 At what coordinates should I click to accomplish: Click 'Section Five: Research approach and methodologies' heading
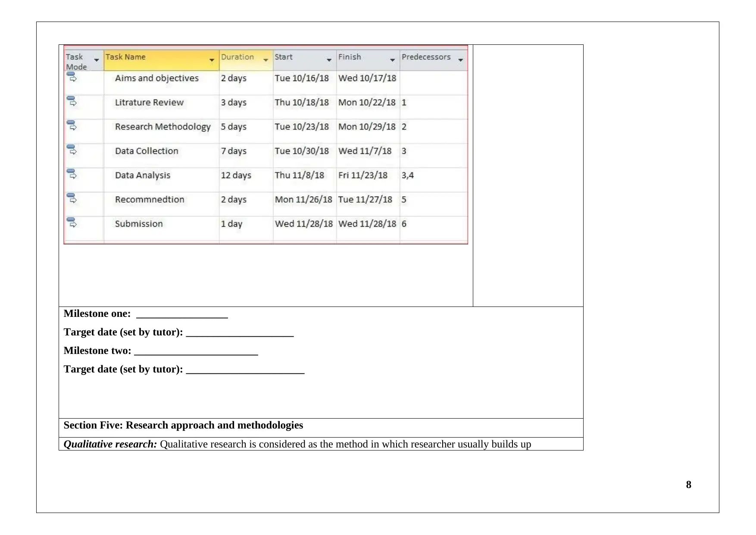click(183, 425)
